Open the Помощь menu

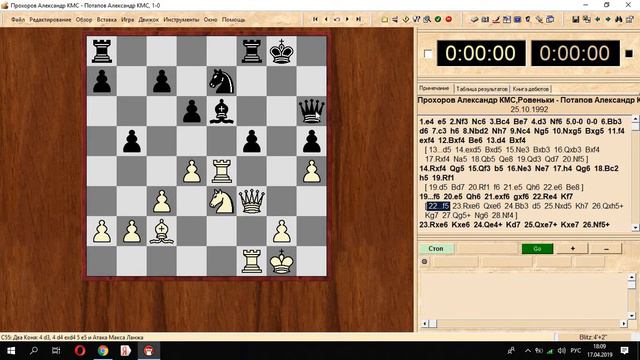[233, 20]
